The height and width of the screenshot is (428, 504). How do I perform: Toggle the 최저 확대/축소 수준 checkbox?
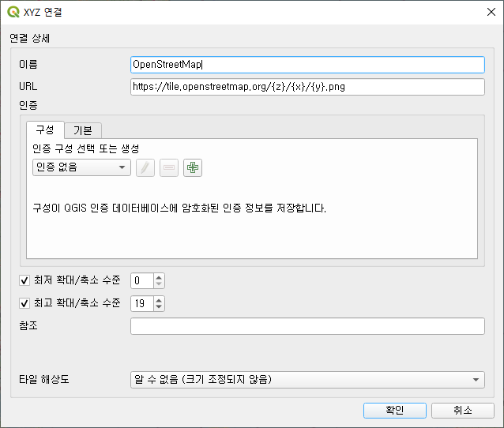click(24, 280)
